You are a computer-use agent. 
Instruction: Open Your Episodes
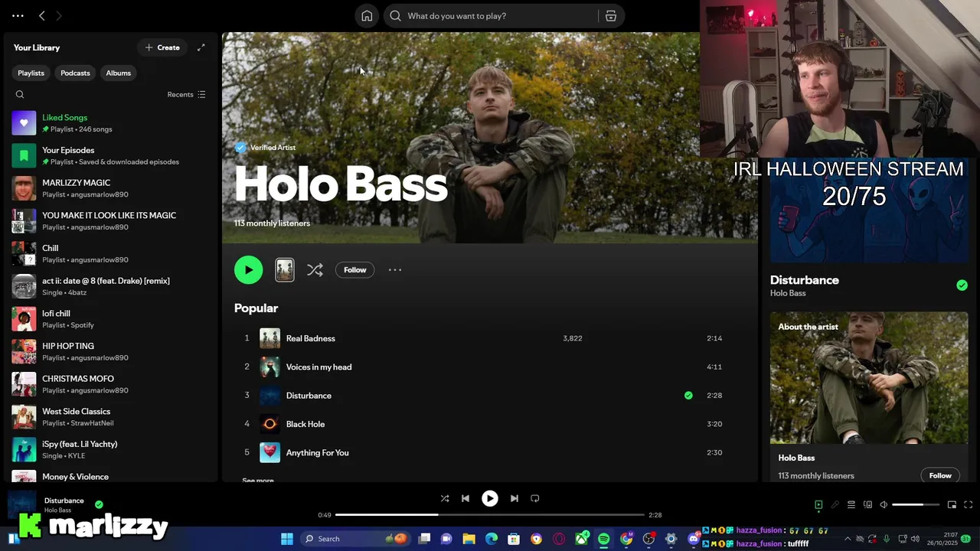(x=111, y=155)
